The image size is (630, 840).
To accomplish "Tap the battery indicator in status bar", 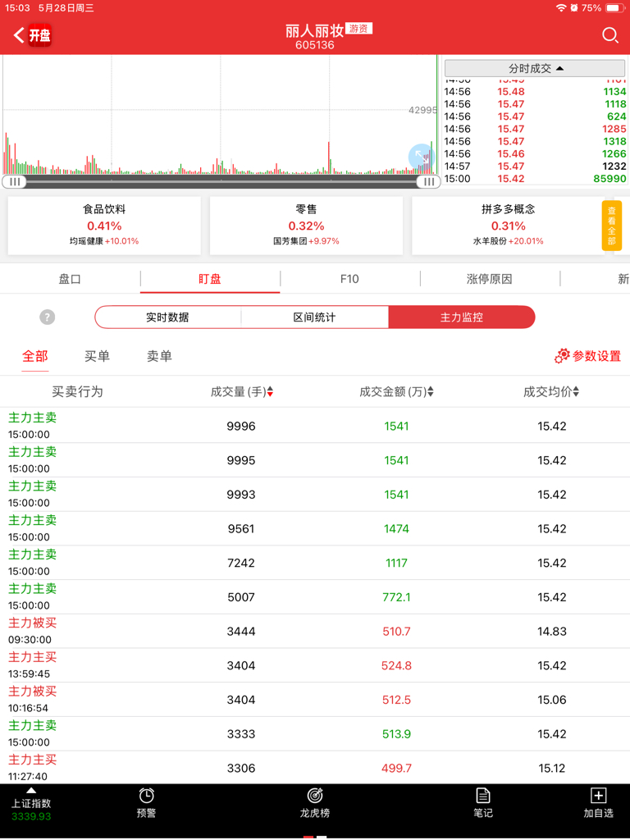I will (615, 8).
